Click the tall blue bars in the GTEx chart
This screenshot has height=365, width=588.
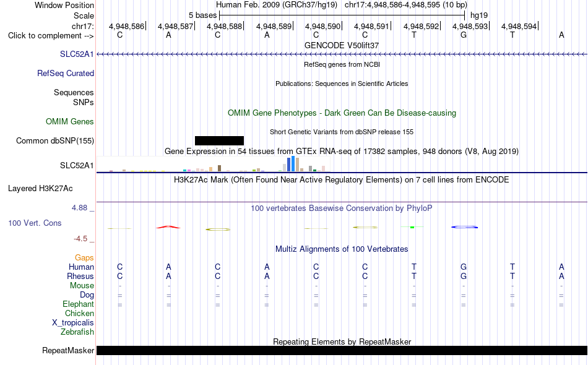[x=291, y=164]
